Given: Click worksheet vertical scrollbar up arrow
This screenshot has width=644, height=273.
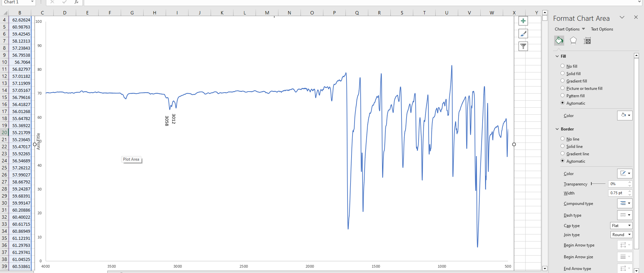Looking at the screenshot, I should (545, 12).
